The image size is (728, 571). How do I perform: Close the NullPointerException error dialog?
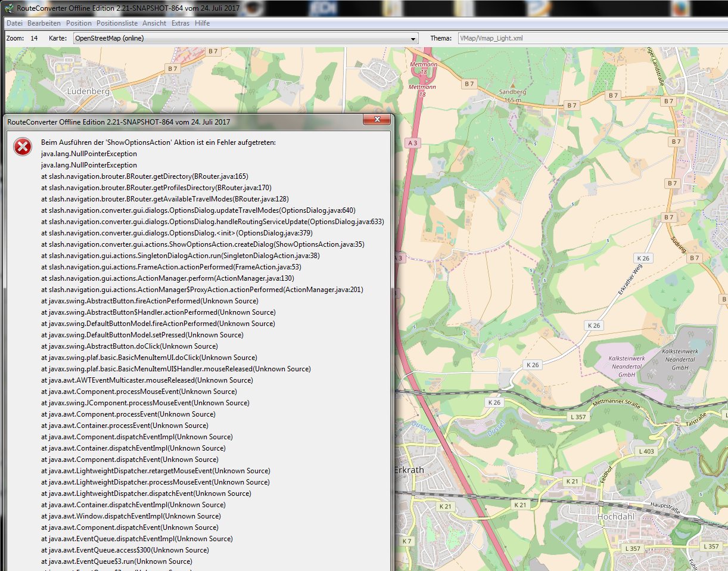pyautogui.click(x=377, y=120)
